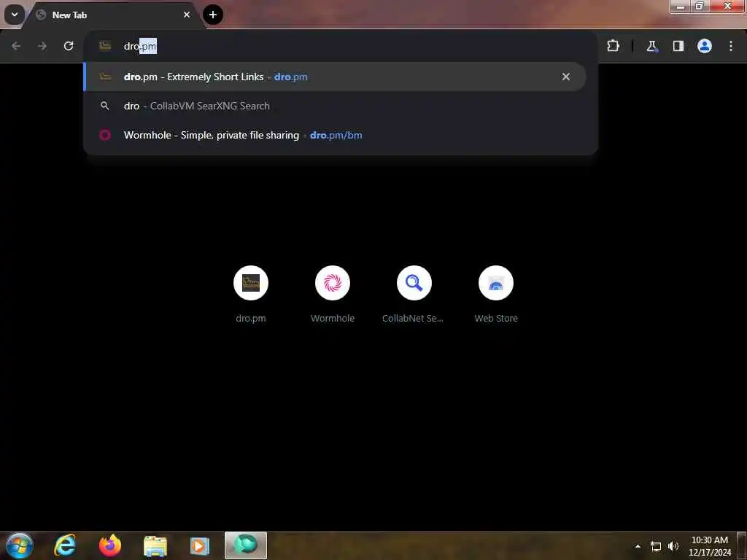Open the Wormhole shortcut tile
Image resolution: width=747 pixels, height=560 pixels.
333,295
